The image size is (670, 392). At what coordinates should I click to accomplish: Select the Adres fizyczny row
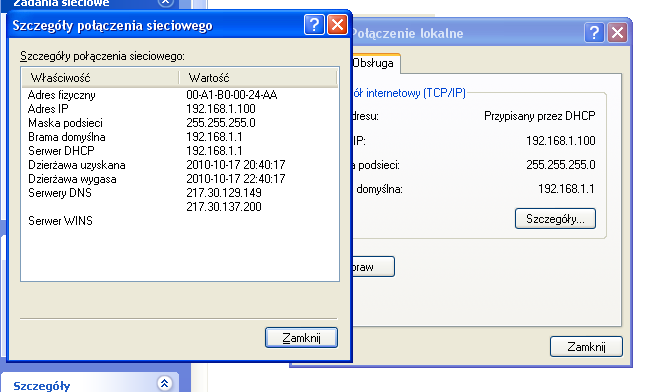[180, 95]
